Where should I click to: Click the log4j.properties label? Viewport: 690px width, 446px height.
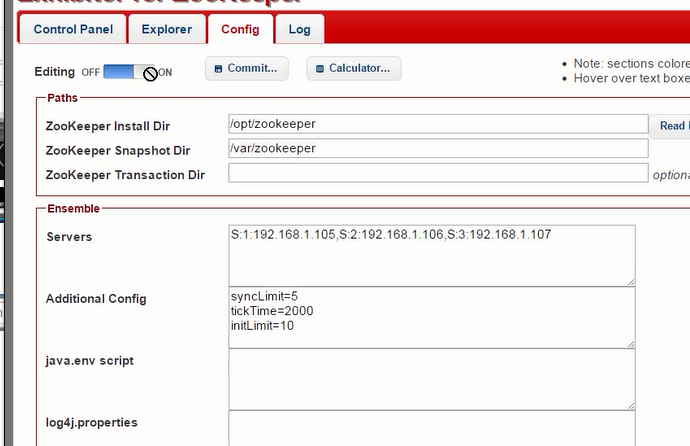(92, 423)
